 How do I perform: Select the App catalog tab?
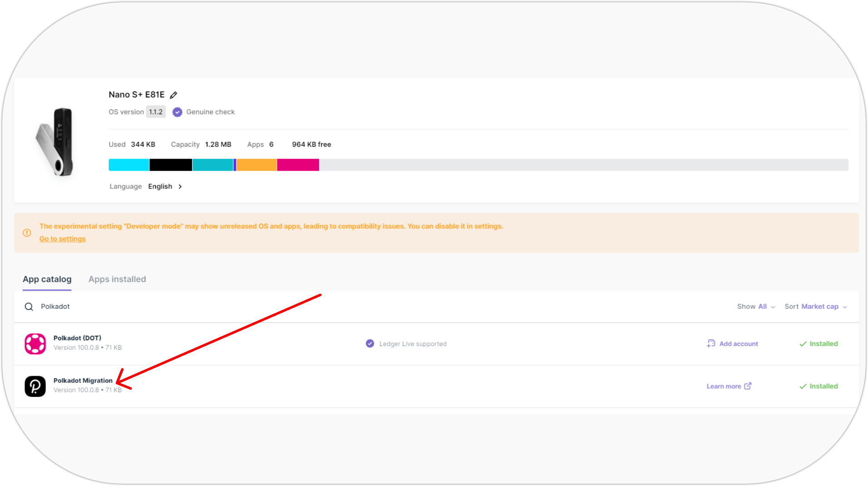pos(47,279)
